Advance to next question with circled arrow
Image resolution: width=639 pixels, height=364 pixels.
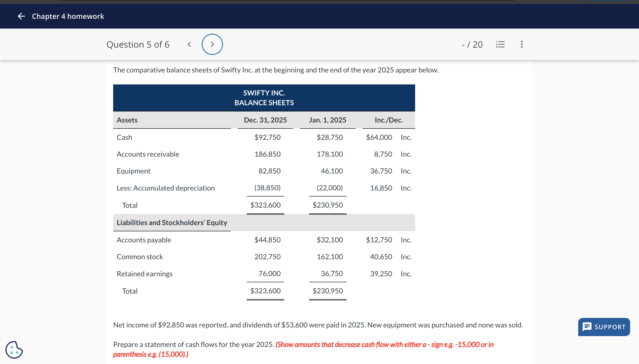coord(212,45)
